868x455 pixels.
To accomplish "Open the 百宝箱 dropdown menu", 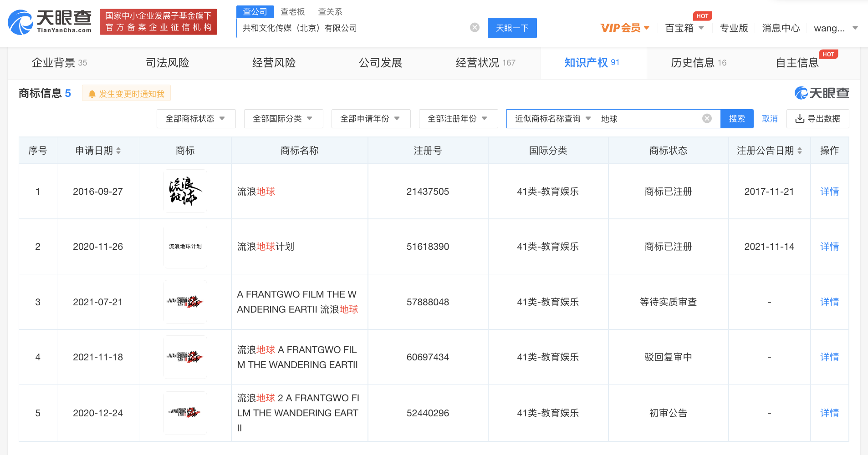I will tap(684, 28).
